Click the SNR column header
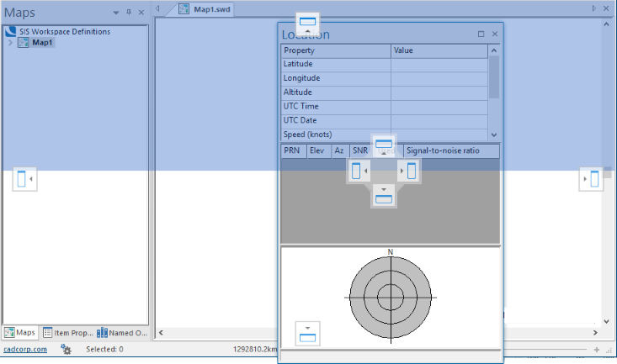Image resolution: width=617 pixels, height=364 pixels. pyautogui.click(x=361, y=150)
